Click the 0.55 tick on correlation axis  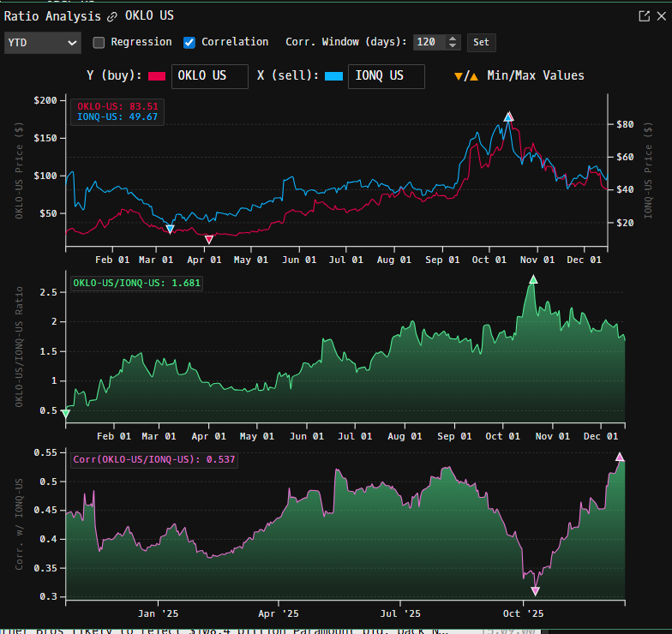[45, 452]
